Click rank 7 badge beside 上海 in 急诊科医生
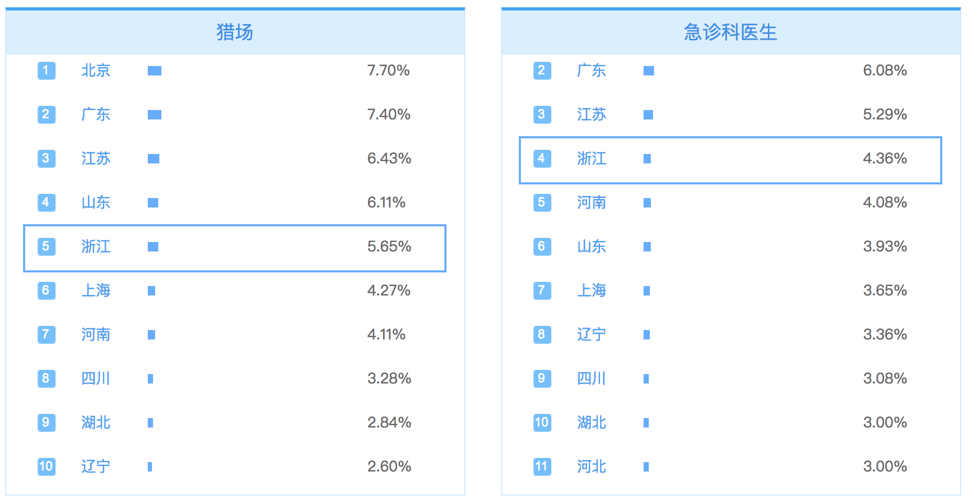The image size is (980, 504). point(542,290)
